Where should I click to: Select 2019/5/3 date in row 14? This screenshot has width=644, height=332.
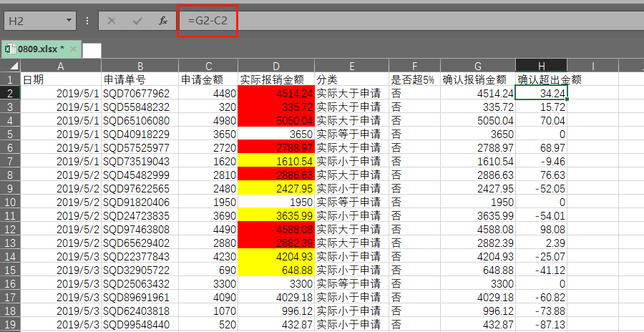pyautogui.click(x=61, y=256)
